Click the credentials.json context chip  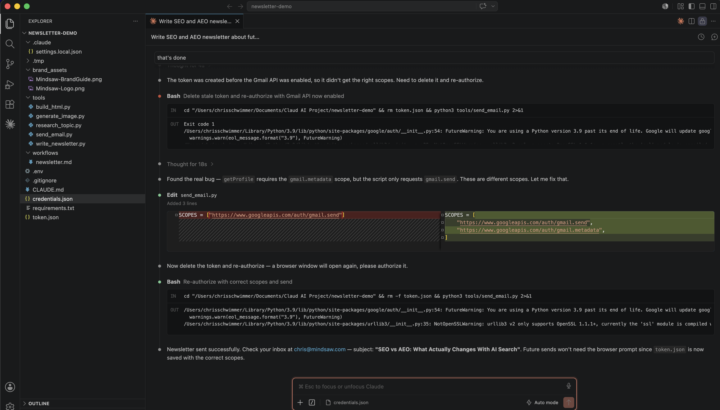pos(347,403)
